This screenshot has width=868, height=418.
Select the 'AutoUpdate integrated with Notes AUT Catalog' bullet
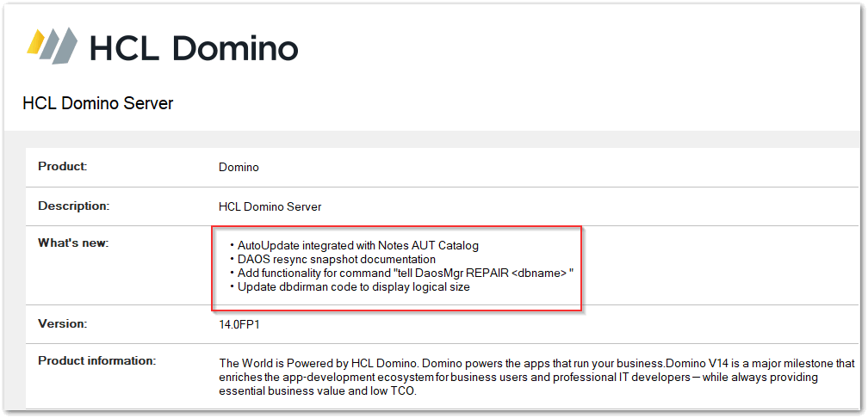pos(353,245)
